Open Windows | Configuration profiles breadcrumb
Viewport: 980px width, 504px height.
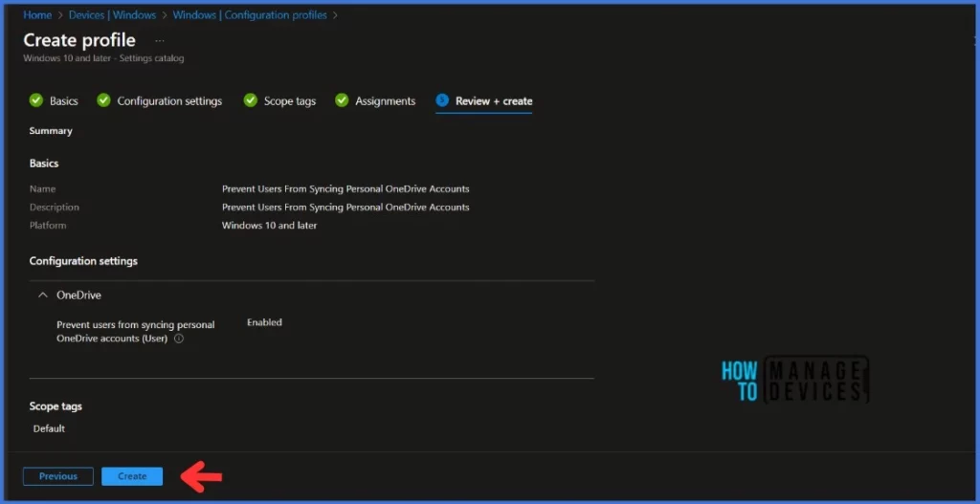click(x=250, y=15)
